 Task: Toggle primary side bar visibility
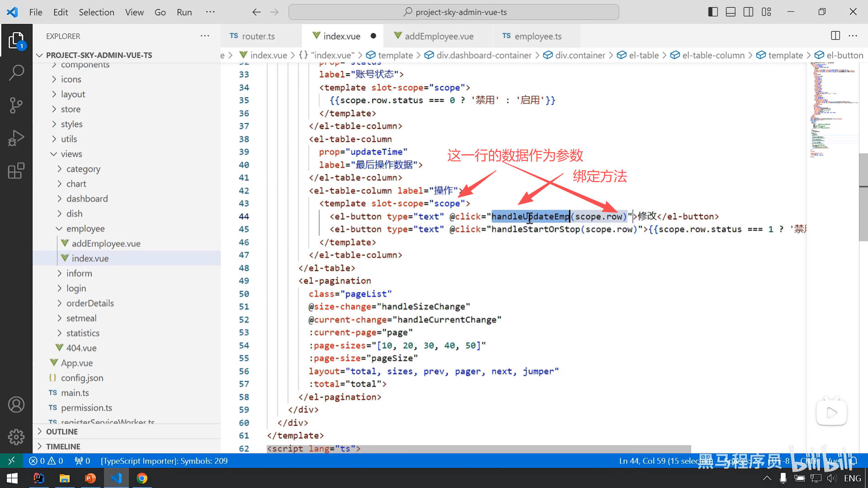(713, 12)
